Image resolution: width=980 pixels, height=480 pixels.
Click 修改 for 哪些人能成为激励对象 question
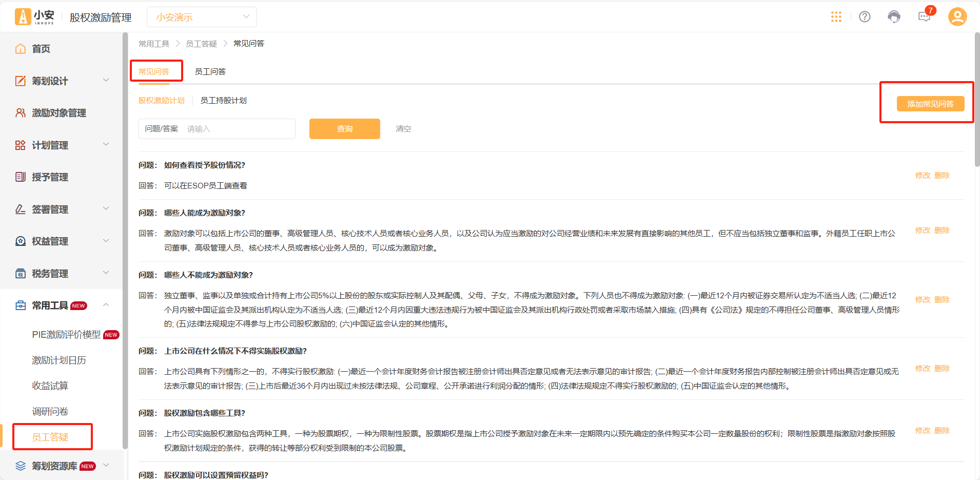click(923, 231)
